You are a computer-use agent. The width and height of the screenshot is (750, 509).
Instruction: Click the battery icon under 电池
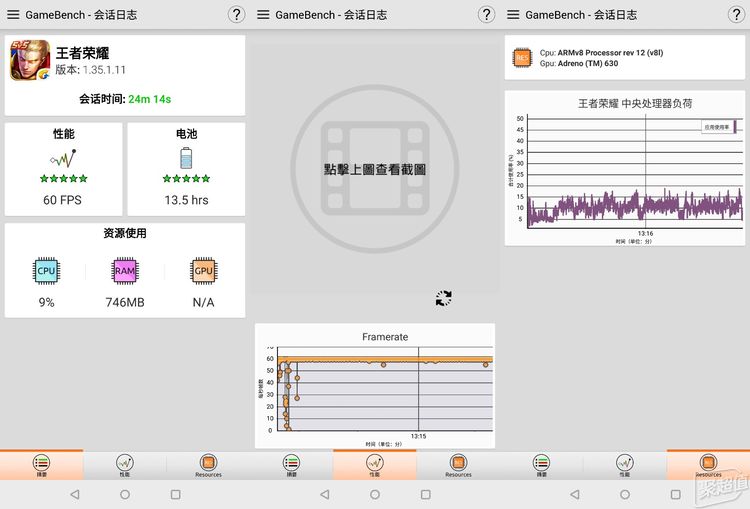pyautogui.click(x=187, y=158)
